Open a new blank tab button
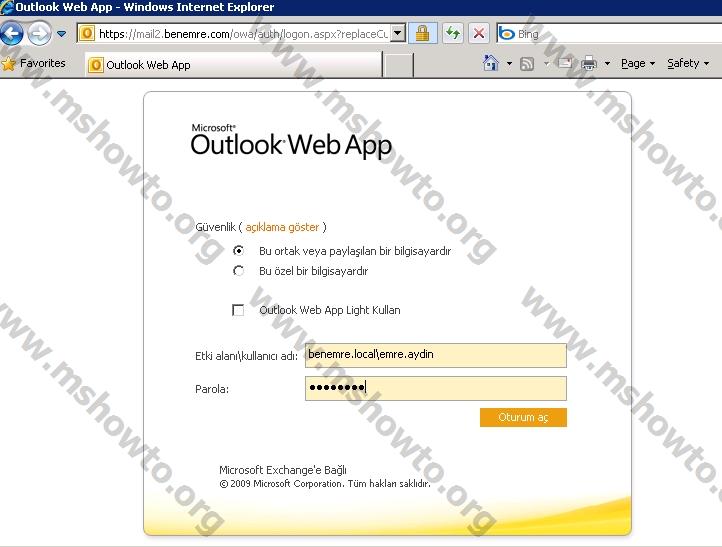 (x=399, y=64)
